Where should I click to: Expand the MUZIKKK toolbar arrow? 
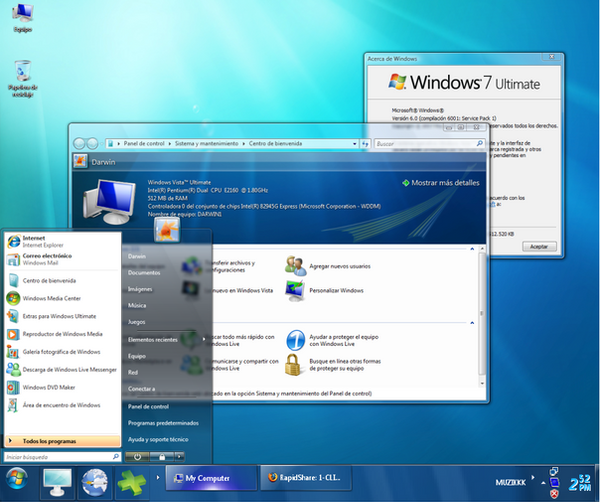point(532,477)
